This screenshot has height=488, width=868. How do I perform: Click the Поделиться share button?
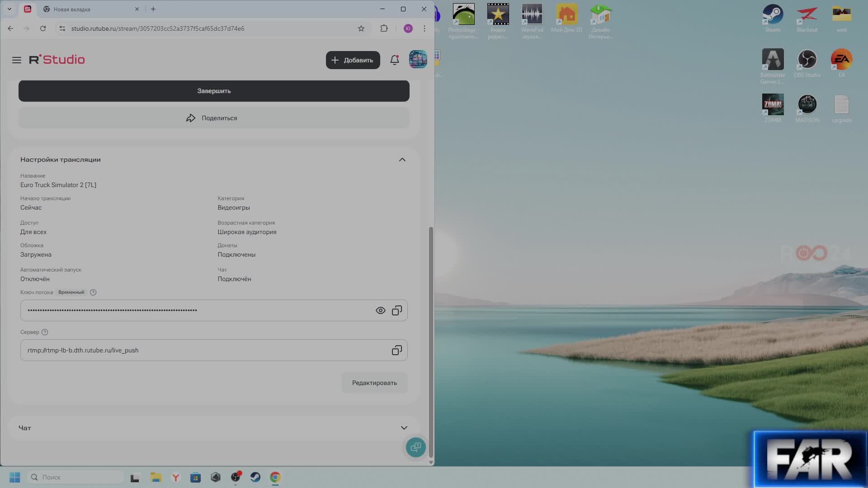click(214, 118)
